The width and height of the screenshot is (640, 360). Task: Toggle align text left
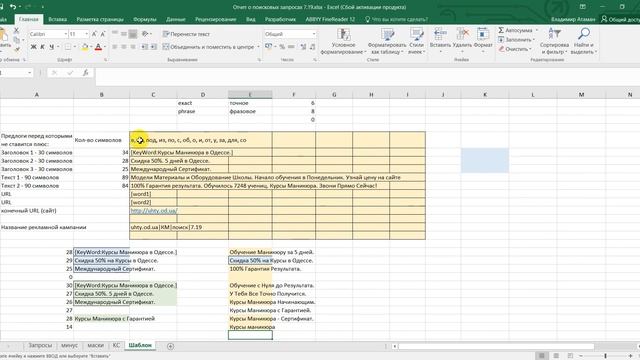(115, 47)
